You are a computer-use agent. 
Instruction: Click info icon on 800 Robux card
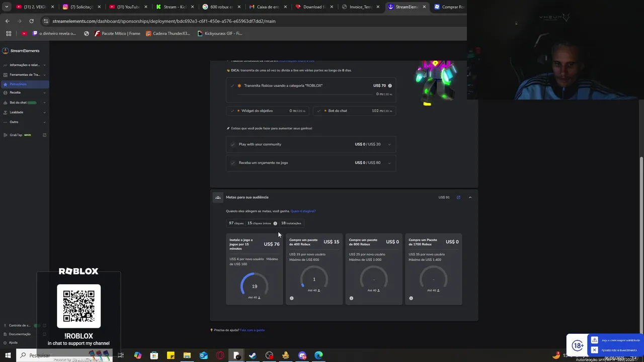[351, 298]
